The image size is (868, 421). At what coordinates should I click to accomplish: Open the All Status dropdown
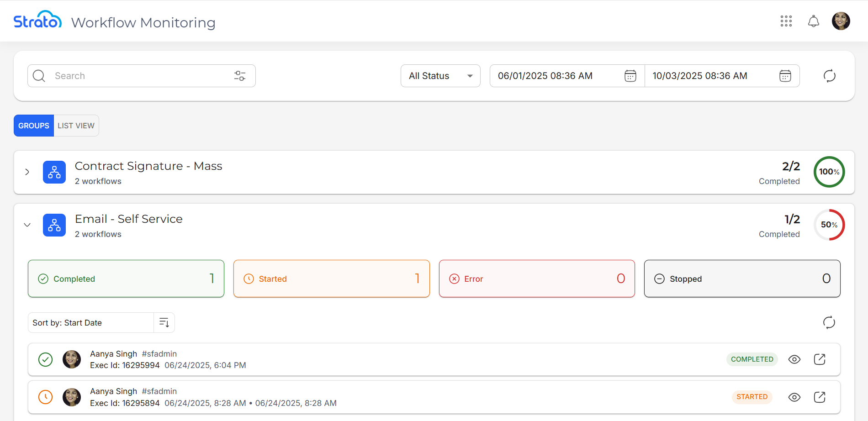tap(440, 76)
